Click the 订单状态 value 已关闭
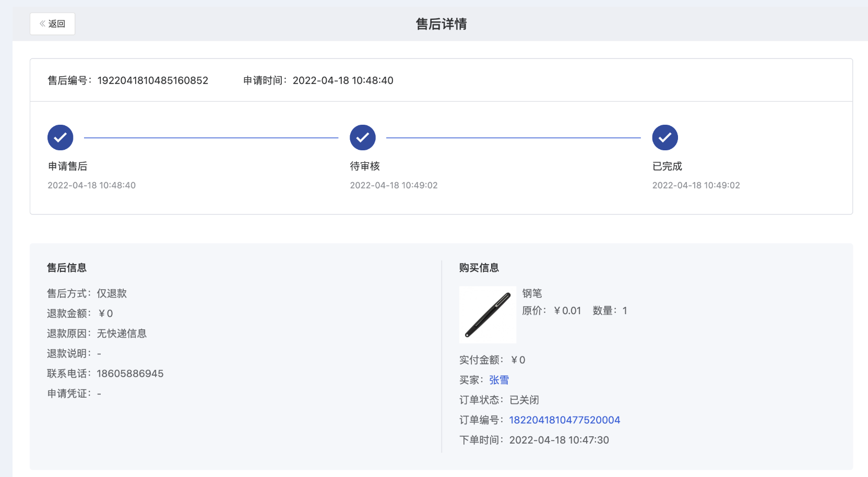The height and width of the screenshot is (477, 868). [x=524, y=400]
